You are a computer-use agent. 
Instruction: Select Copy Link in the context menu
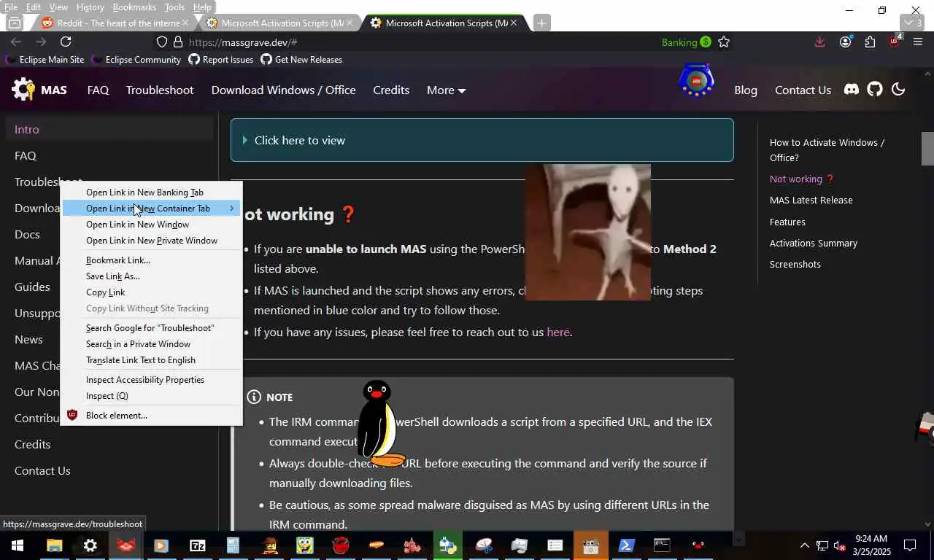click(x=152, y=292)
